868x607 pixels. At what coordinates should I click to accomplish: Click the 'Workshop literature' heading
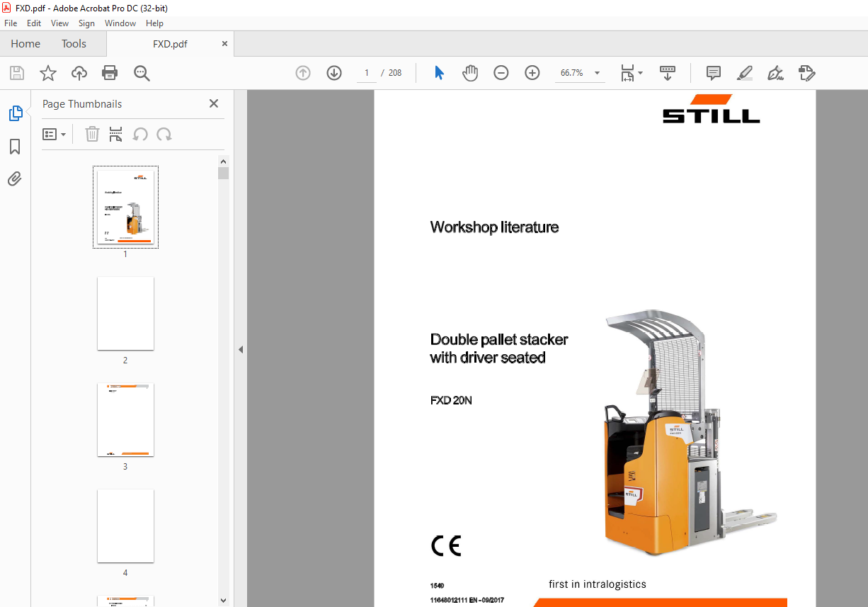(494, 227)
